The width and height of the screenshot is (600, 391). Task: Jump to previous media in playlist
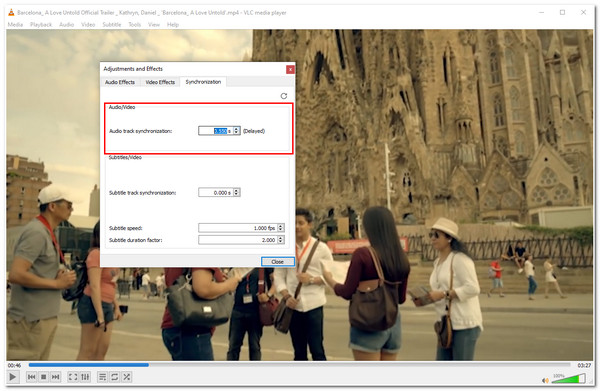coord(32,377)
